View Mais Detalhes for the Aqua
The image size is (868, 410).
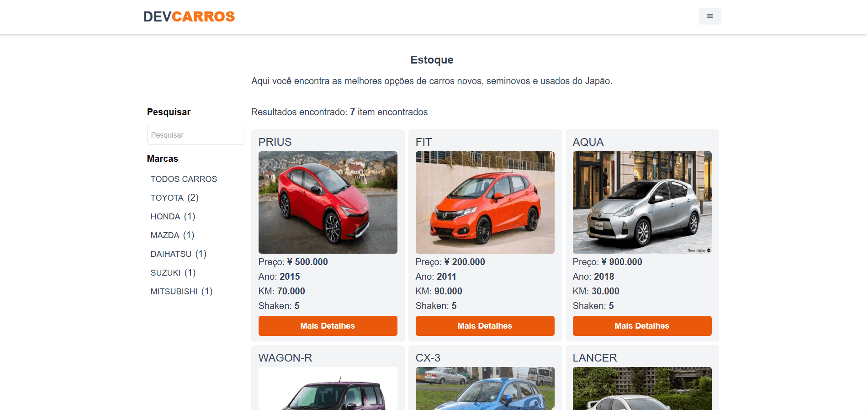click(642, 326)
